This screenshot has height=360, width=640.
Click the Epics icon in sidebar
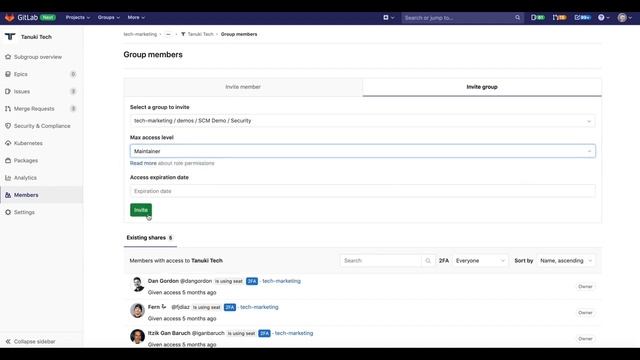(x=8, y=74)
